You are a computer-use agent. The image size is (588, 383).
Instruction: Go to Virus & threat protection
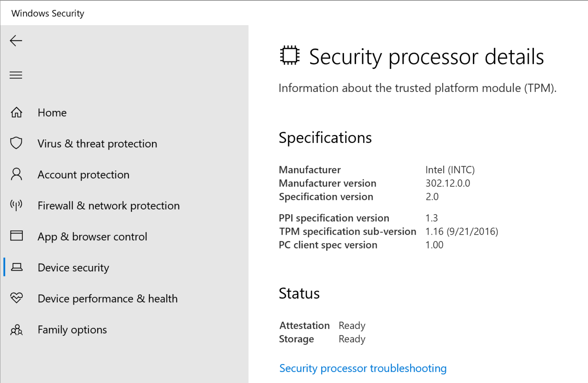click(x=97, y=144)
